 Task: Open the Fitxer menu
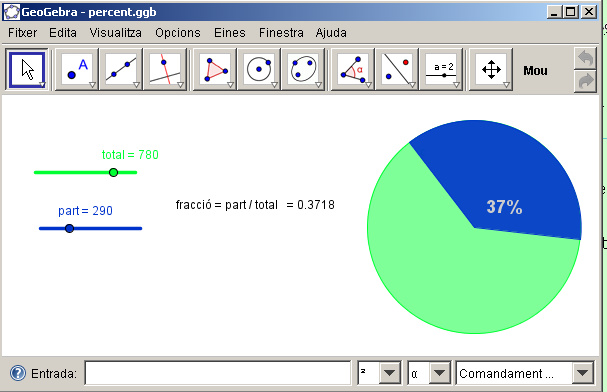pos(22,33)
